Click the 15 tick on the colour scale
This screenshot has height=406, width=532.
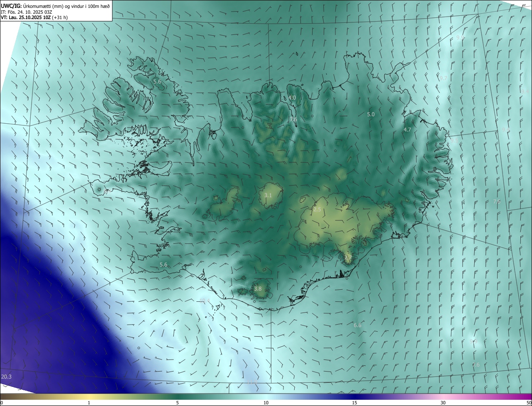tap(355, 403)
